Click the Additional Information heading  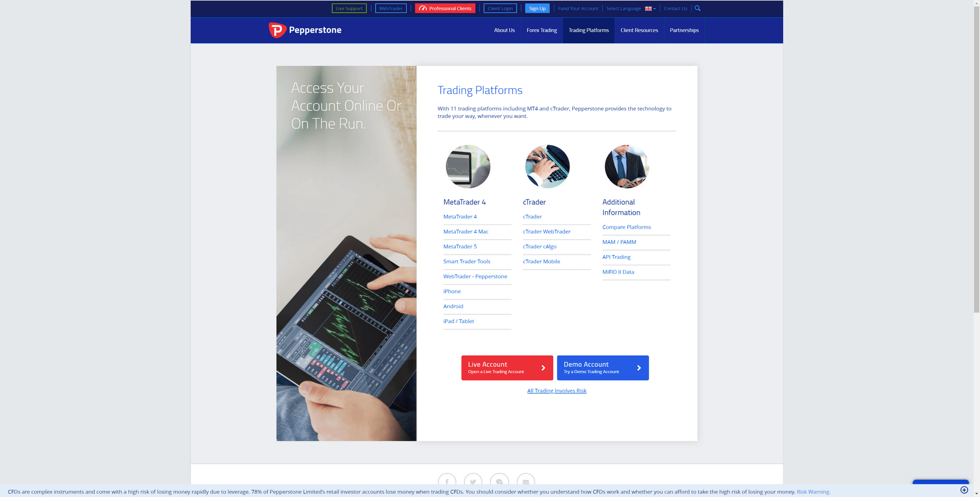[621, 207]
